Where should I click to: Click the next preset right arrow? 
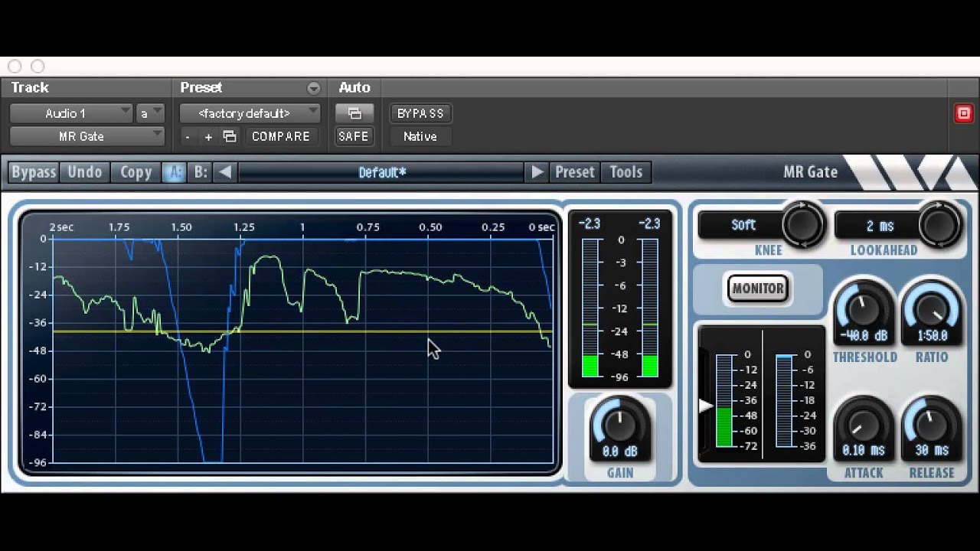[537, 172]
